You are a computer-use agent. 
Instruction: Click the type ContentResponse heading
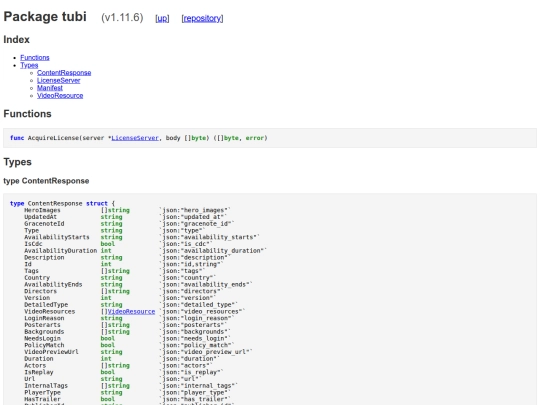click(46, 181)
